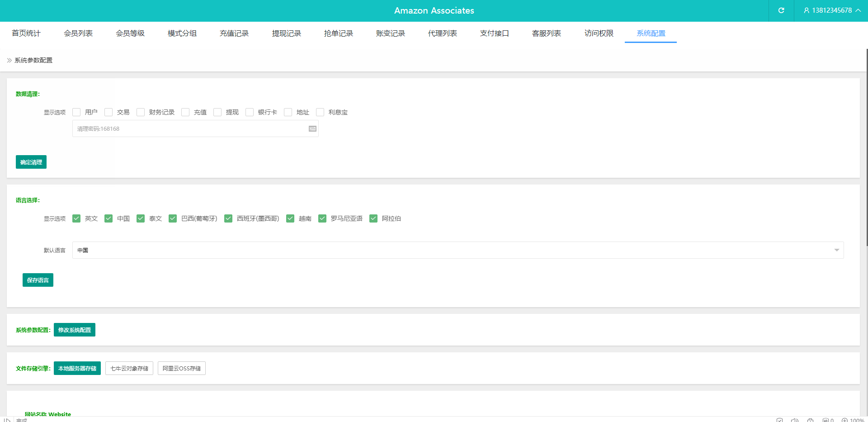The height and width of the screenshot is (422, 868).
Task: Click the shield checkmark icon in the status bar
Action: click(779, 420)
